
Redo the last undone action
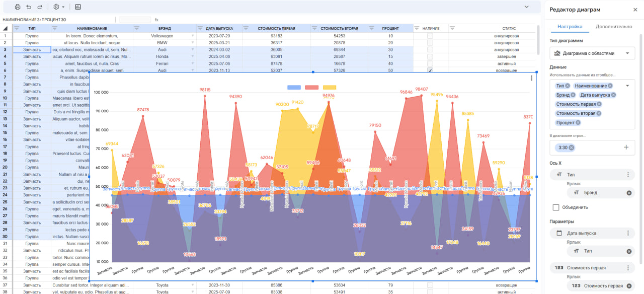40,7
